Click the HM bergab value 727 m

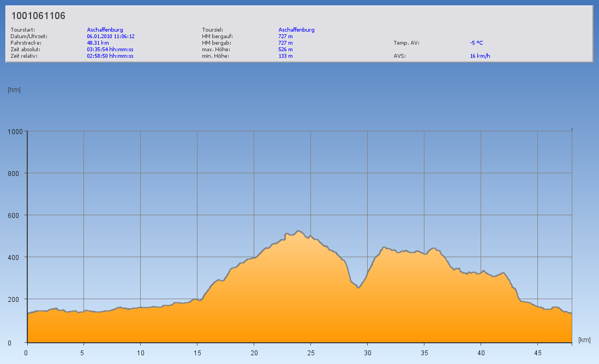pos(285,43)
